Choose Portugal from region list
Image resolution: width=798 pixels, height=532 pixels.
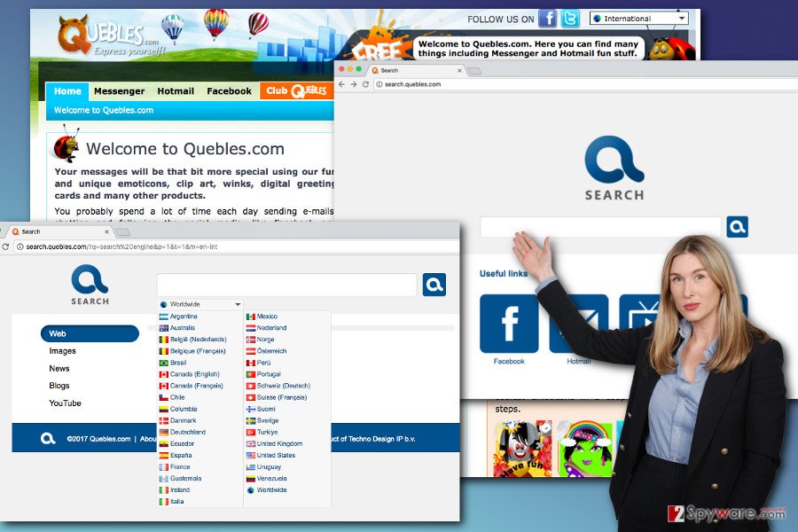pos(263,374)
